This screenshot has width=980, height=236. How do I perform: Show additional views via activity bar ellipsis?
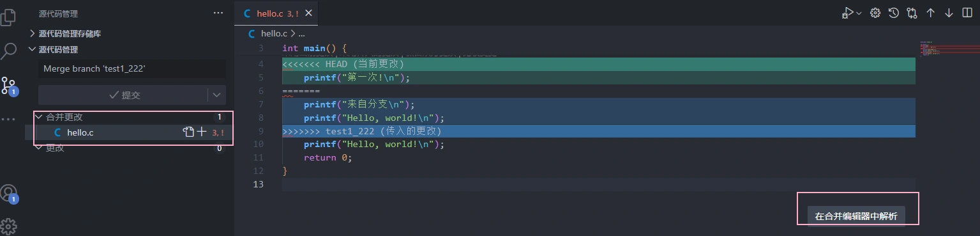tap(8, 119)
